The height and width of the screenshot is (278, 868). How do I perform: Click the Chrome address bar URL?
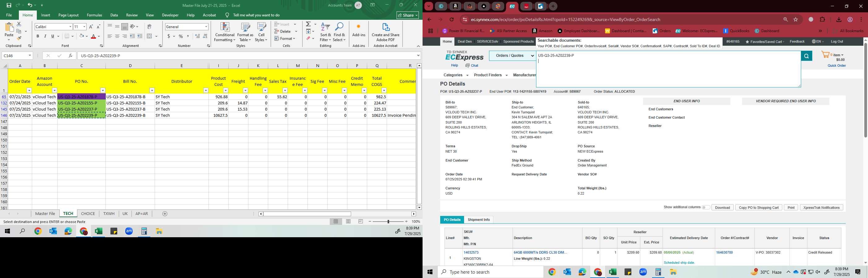coord(565,19)
